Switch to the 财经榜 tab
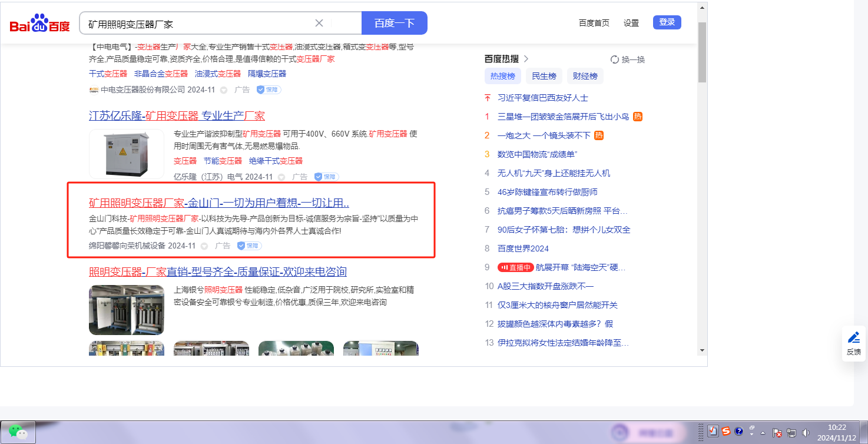868x444 pixels. tap(585, 76)
